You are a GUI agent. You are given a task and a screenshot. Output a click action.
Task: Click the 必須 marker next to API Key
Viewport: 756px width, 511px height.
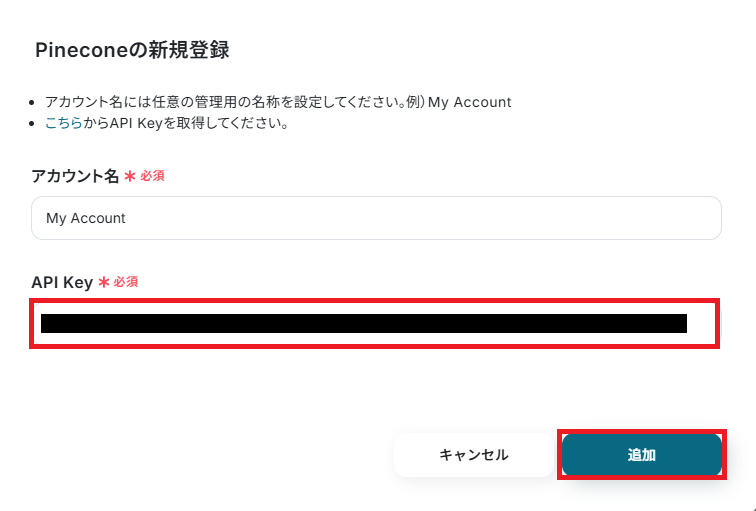click(x=126, y=282)
